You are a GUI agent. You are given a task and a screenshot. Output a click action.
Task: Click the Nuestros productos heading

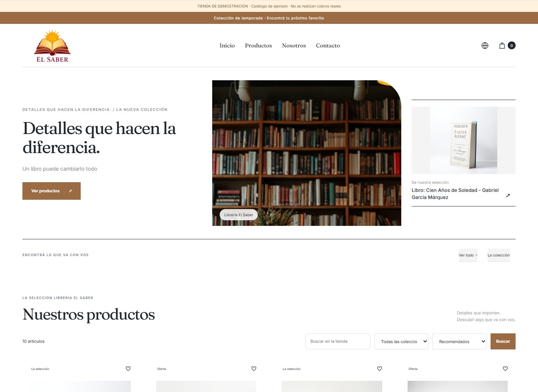[89, 314]
